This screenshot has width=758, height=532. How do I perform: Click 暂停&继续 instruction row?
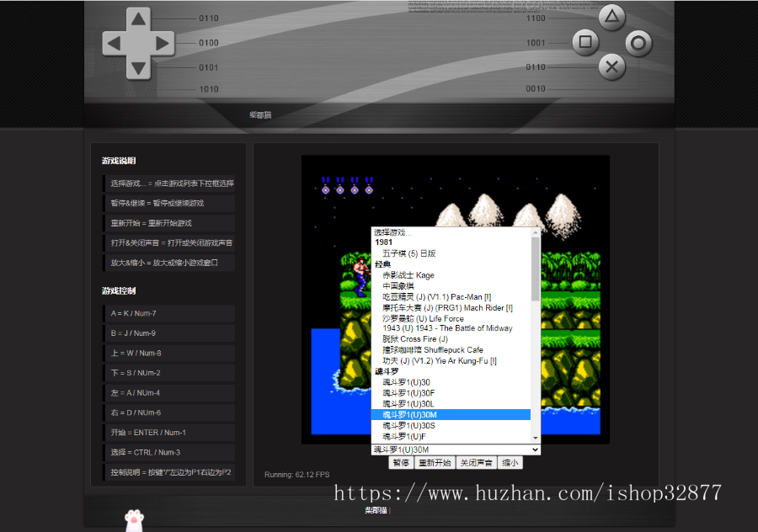point(168,204)
